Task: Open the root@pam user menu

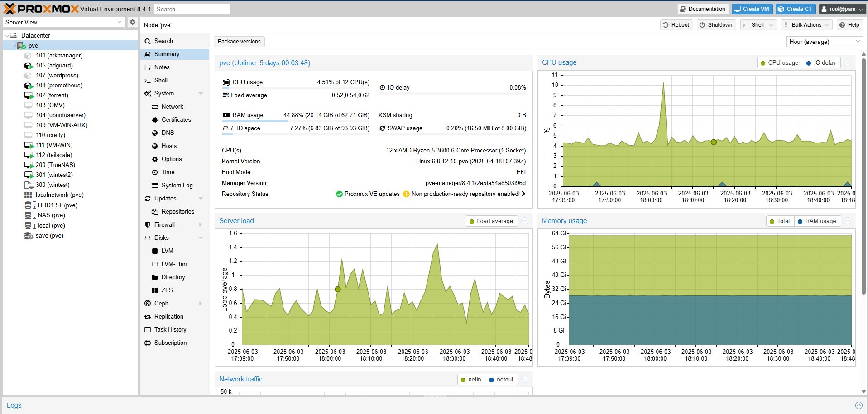Action: 843,9
